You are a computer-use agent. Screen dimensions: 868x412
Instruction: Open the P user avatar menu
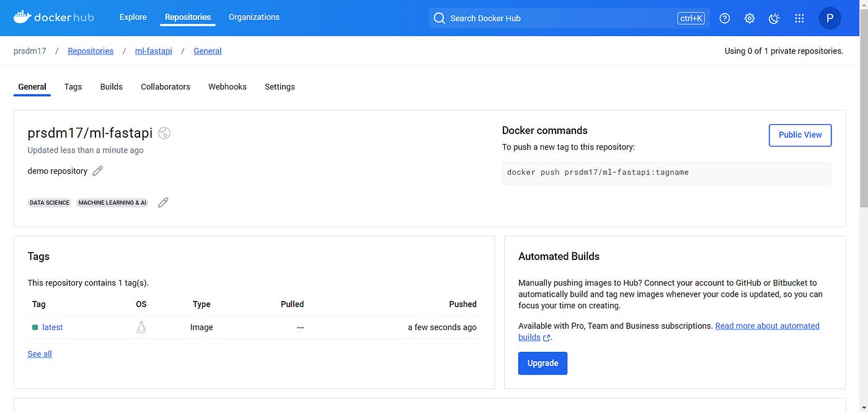tap(830, 18)
